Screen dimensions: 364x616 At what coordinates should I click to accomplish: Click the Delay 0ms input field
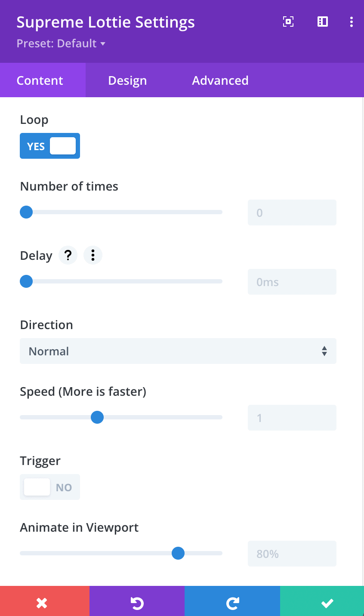pos(292,282)
